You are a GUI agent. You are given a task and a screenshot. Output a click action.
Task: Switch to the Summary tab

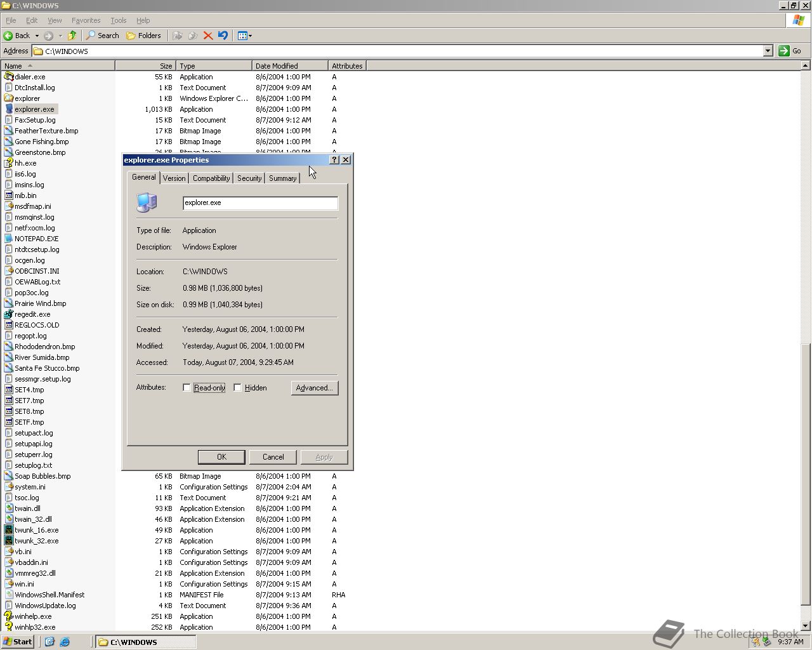[282, 178]
